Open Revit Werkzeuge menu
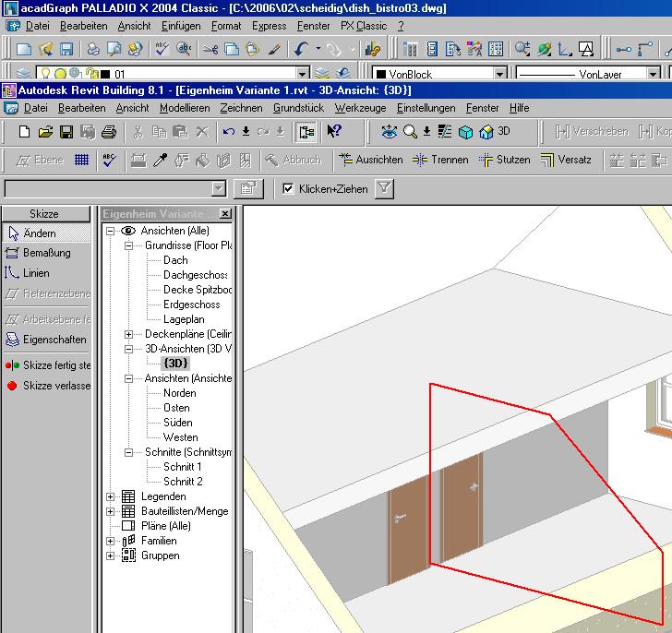 click(360, 108)
